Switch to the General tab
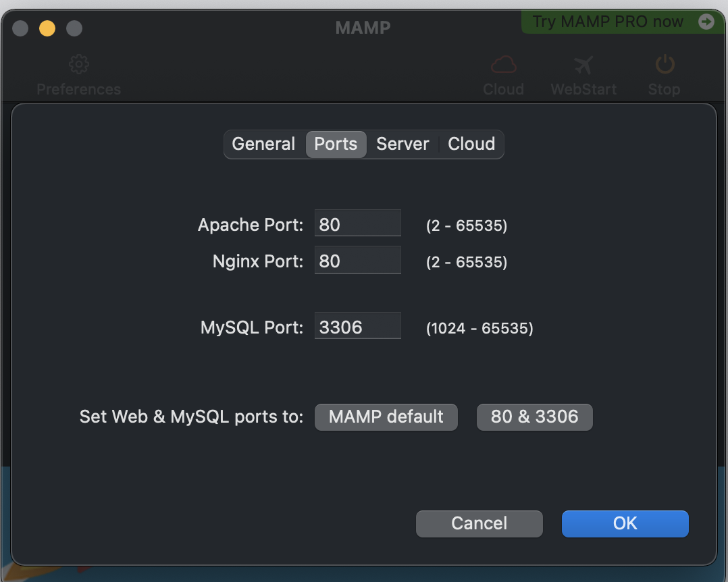The image size is (728, 582). coord(263,144)
